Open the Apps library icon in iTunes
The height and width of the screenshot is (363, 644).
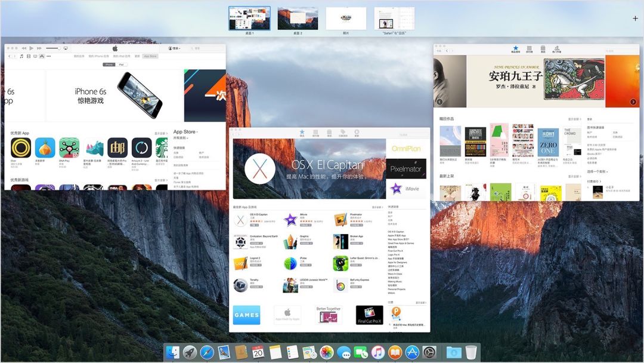[42, 56]
